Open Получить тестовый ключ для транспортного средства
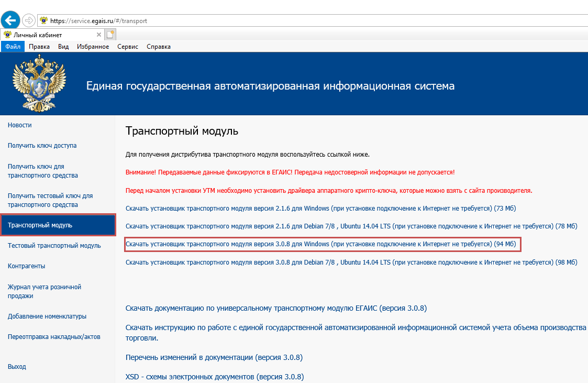 tap(50, 200)
